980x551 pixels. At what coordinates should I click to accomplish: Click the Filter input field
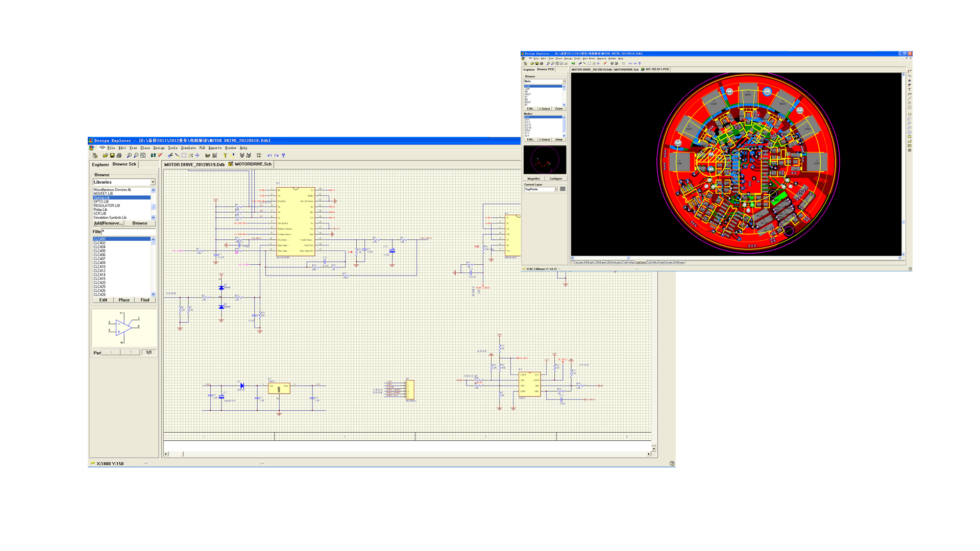[x=128, y=232]
